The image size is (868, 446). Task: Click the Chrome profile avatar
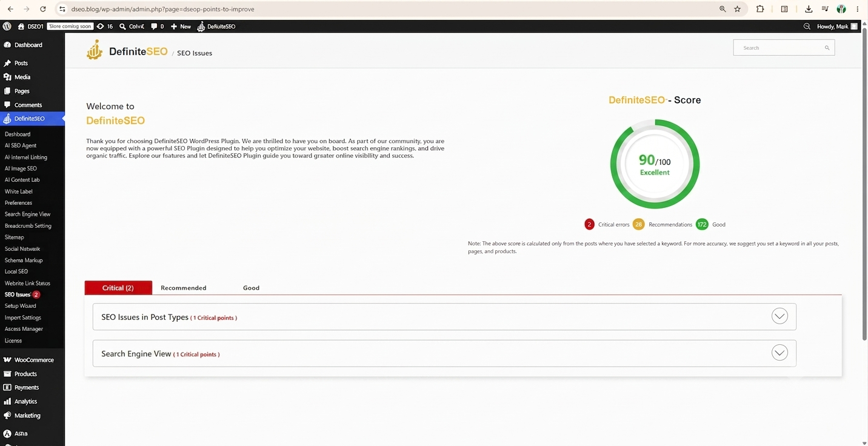click(x=841, y=9)
